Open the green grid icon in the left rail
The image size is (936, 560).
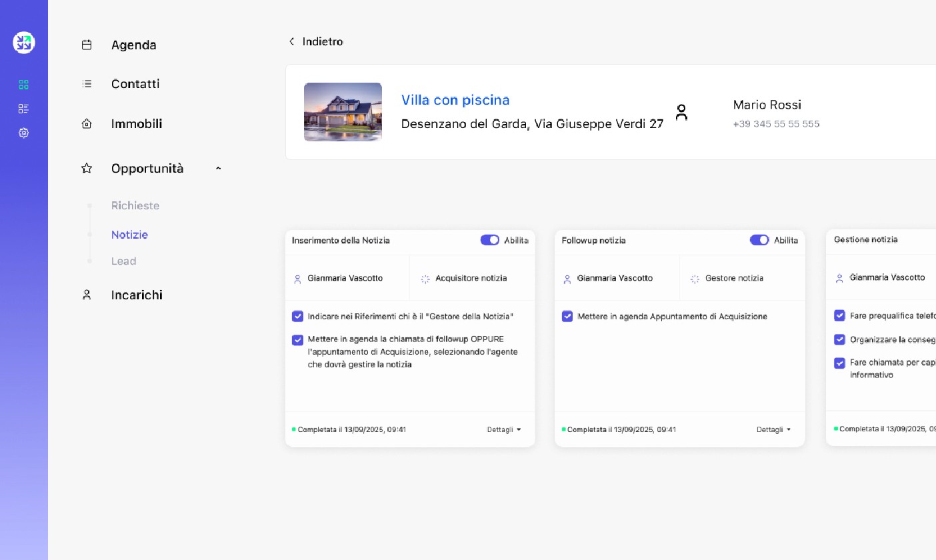coord(23,85)
